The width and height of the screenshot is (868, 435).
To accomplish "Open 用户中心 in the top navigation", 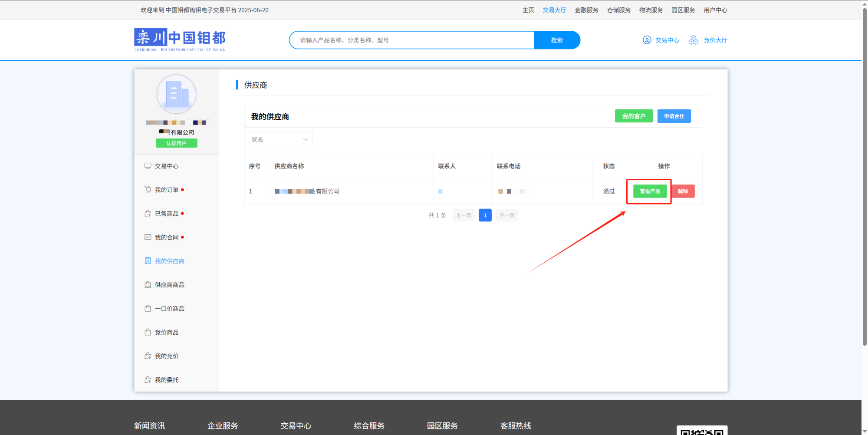I will click(x=715, y=10).
